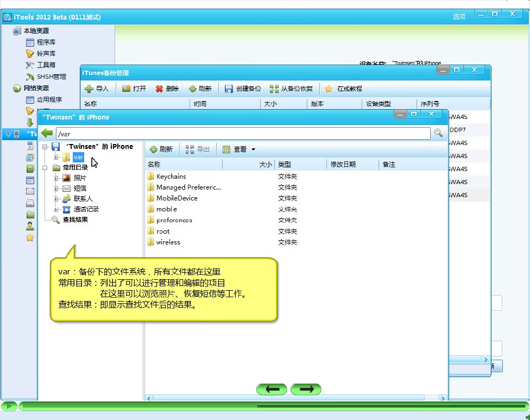Click the green back arrow beside path field

click(47, 133)
